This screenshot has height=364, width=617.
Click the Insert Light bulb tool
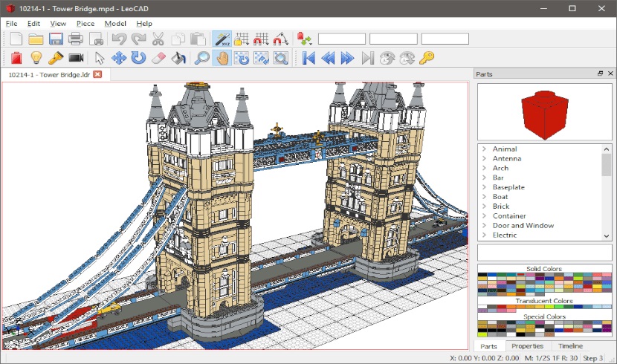(x=36, y=58)
